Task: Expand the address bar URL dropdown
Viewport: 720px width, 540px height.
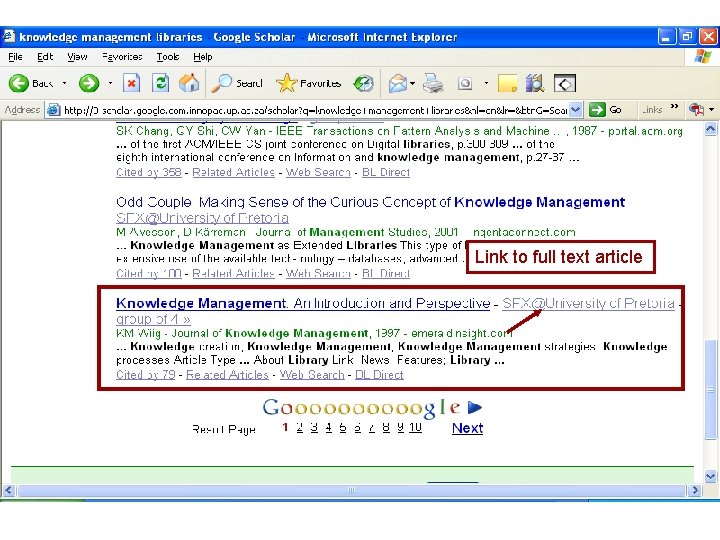Action: pos(575,110)
